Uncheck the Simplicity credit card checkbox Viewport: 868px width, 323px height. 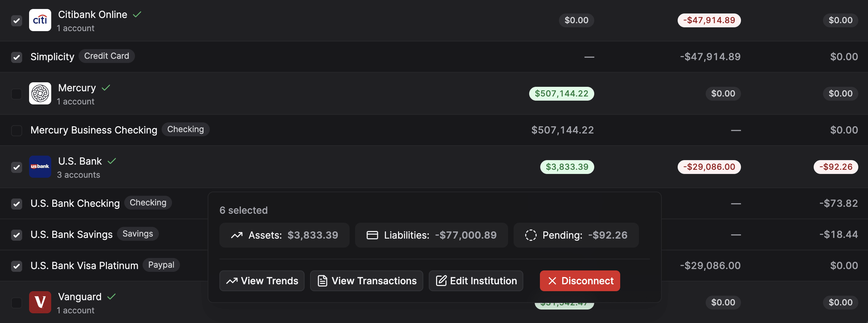point(17,57)
